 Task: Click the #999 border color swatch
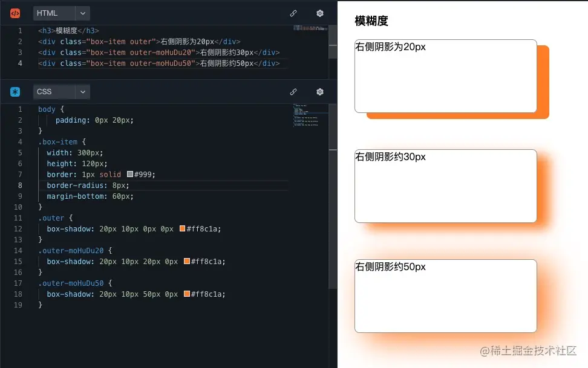coord(130,174)
